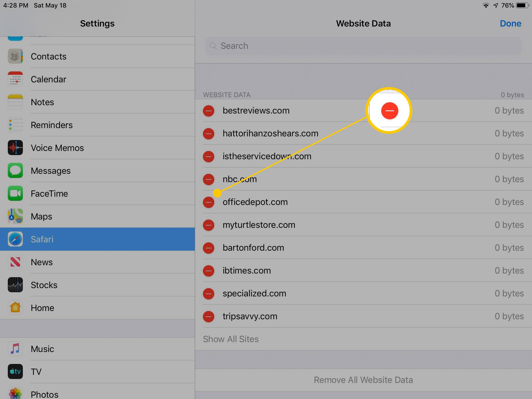Viewport: 532px width, 399px height.
Task: Tap the magnifier icon in search bar
Action: click(x=213, y=46)
